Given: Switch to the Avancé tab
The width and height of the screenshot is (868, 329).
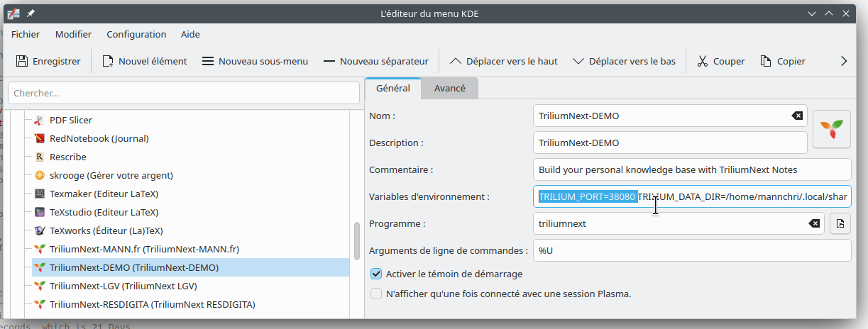Looking at the screenshot, I should pos(450,88).
